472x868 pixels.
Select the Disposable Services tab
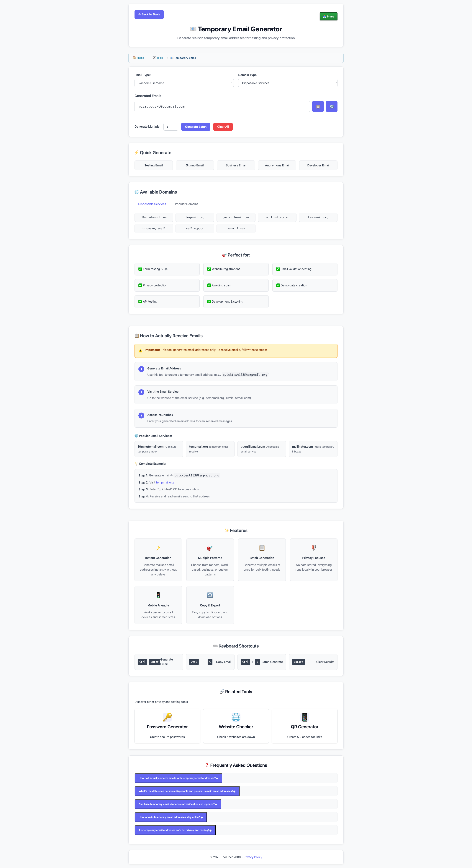click(x=152, y=204)
